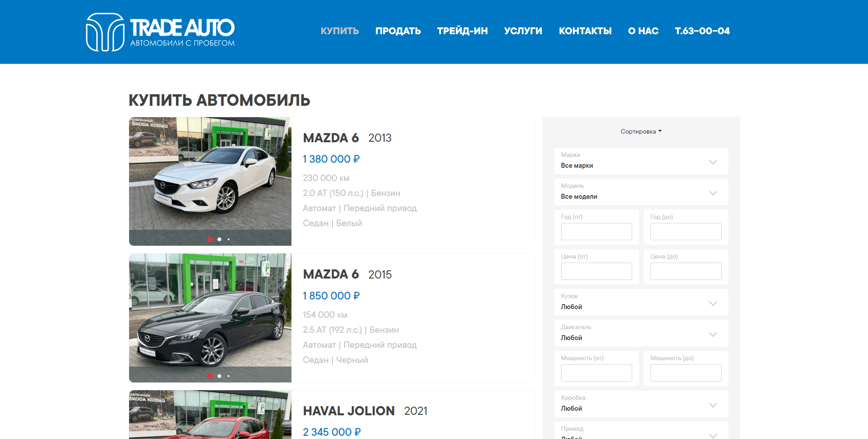Image resolution: width=868 pixels, height=439 pixels.
Task: Click the Мощность (от) input field
Action: point(596,373)
